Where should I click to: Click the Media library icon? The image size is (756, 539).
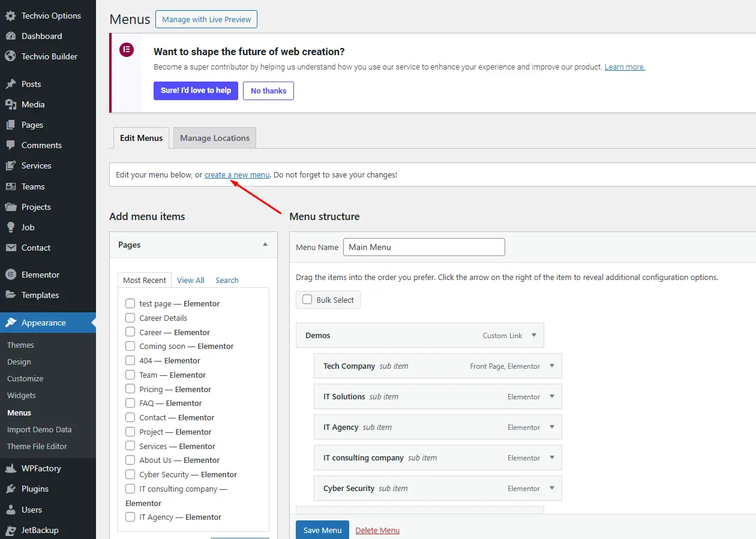tap(10, 104)
